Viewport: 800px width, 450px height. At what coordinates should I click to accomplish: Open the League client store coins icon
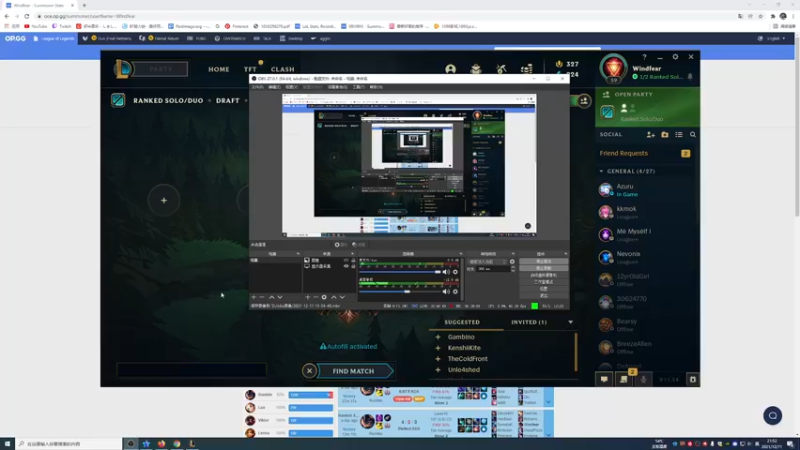527,69
